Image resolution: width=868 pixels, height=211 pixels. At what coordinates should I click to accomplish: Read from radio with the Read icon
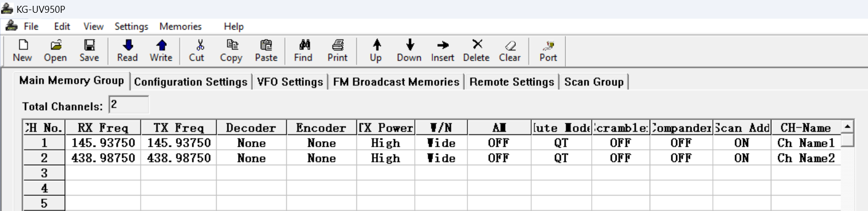127,51
